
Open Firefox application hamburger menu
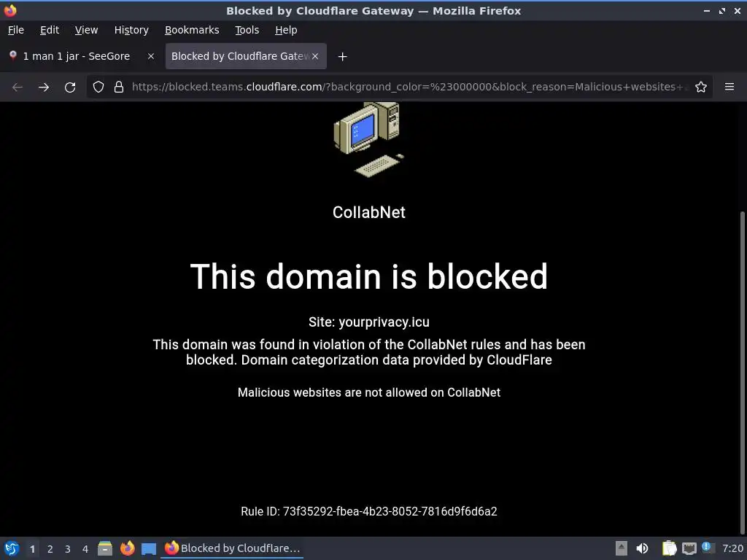(x=729, y=87)
